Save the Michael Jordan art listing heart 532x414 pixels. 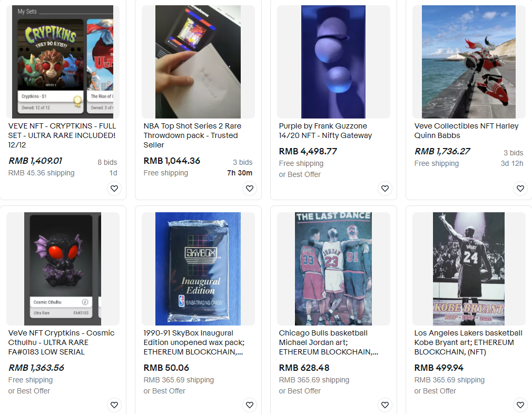pos(385,405)
